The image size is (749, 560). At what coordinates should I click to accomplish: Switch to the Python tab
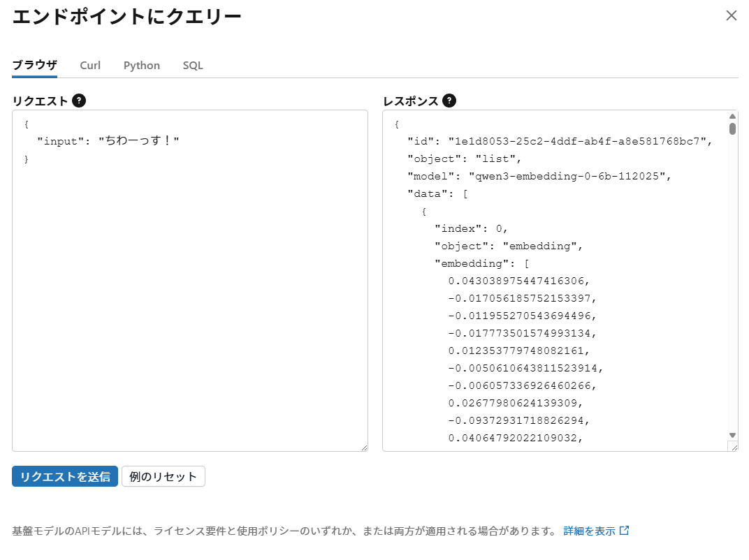click(141, 65)
